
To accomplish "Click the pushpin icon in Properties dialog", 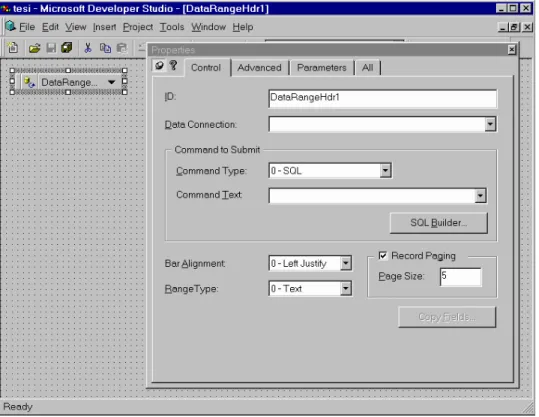I will [x=160, y=65].
